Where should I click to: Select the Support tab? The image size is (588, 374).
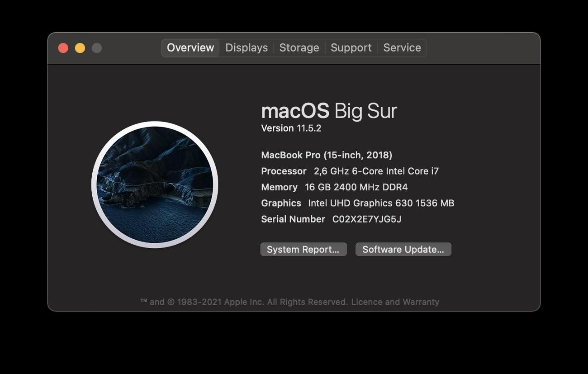coord(351,47)
